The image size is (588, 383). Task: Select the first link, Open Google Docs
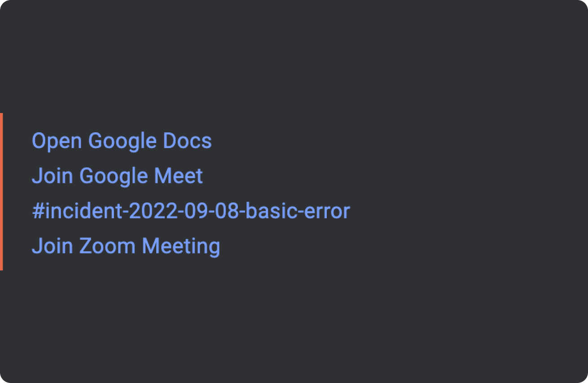point(122,141)
